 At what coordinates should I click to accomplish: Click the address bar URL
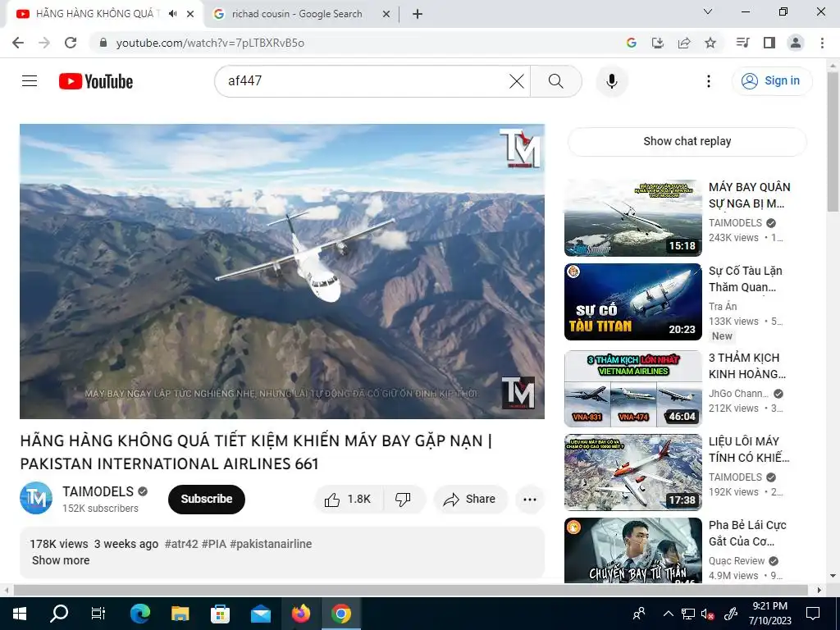click(210, 43)
